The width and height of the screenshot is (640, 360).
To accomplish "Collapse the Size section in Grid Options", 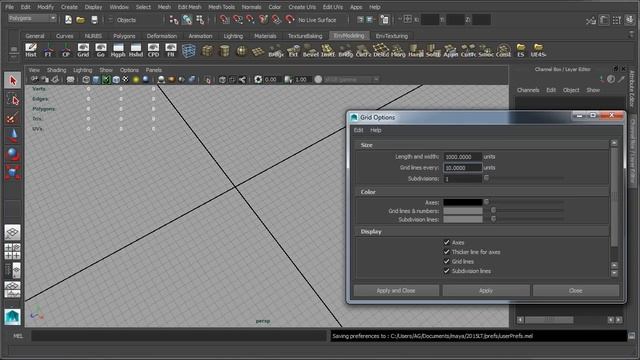I will [482, 145].
